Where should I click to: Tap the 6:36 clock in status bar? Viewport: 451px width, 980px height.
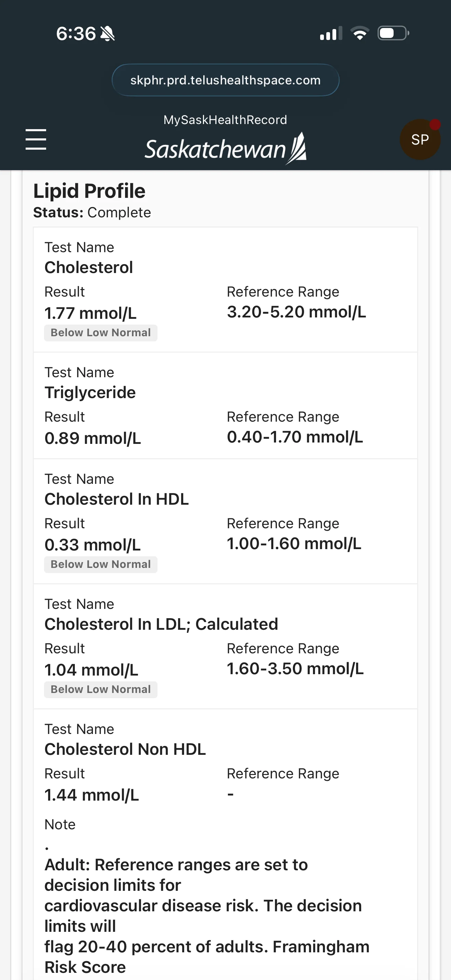pos(76,33)
